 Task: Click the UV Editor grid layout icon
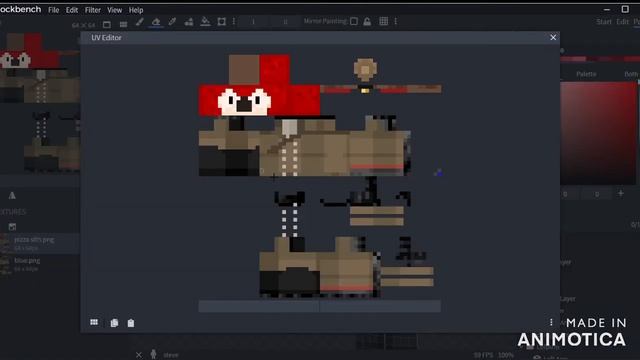[x=94, y=322]
